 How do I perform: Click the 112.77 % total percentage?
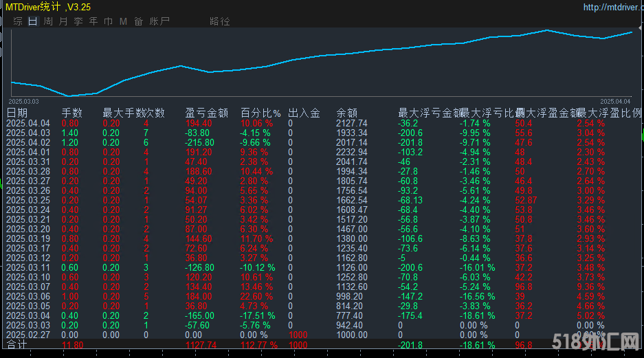(x=258, y=345)
